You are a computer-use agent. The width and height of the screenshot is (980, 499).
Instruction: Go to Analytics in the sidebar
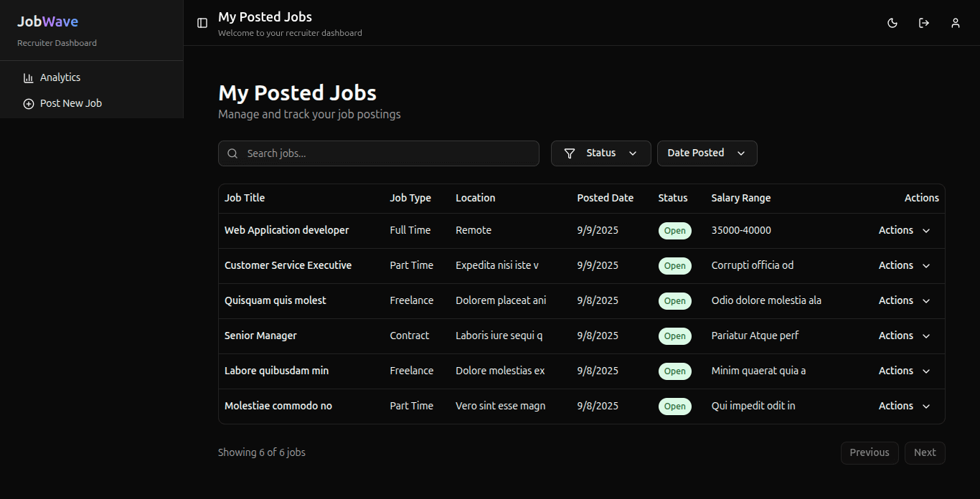click(60, 77)
